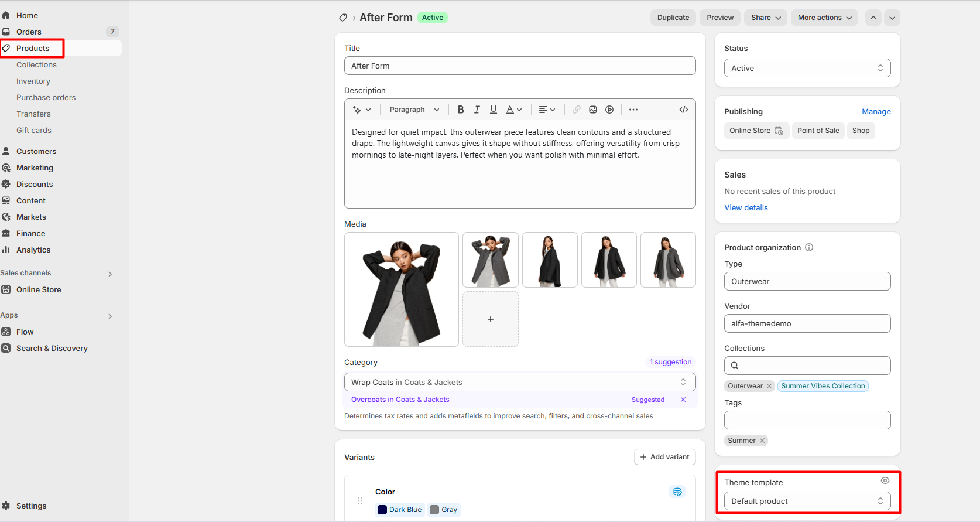The height and width of the screenshot is (522, 980).
Task: Open the More actions dropdown
Action: [x=824, y=18]
